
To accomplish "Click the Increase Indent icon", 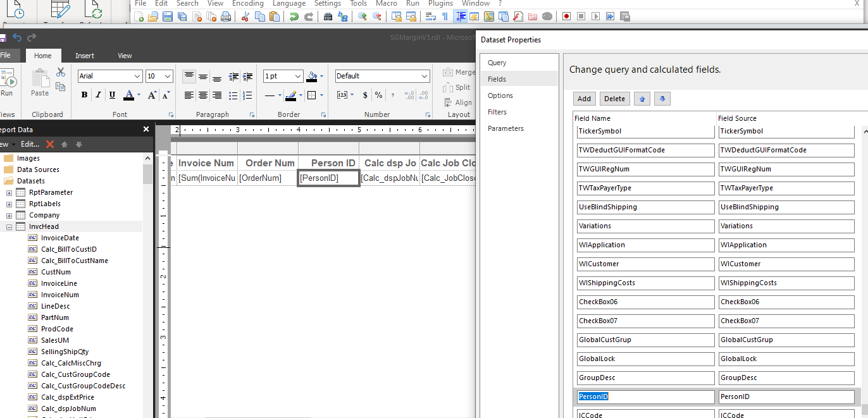I will (x=248, y=77).
